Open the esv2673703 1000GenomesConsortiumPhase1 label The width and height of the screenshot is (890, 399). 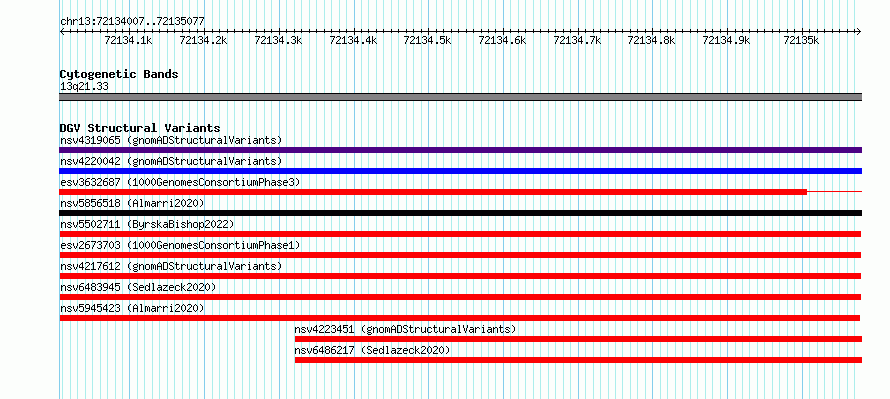tap(180, 245)
